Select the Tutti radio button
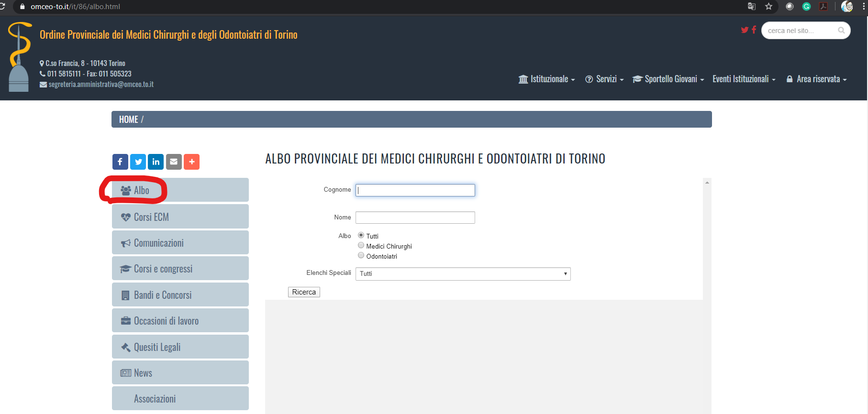The height and width of the screenshot is (414, 868). 361,235
